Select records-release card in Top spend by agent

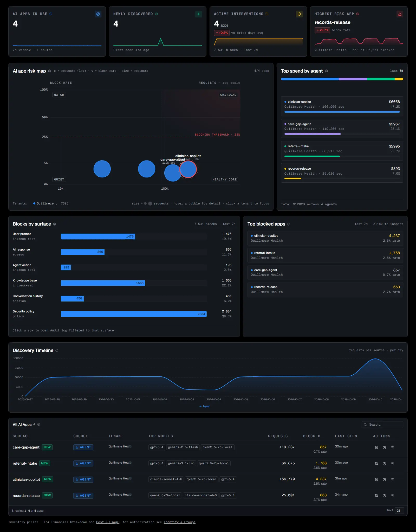[x=342, y=173]
